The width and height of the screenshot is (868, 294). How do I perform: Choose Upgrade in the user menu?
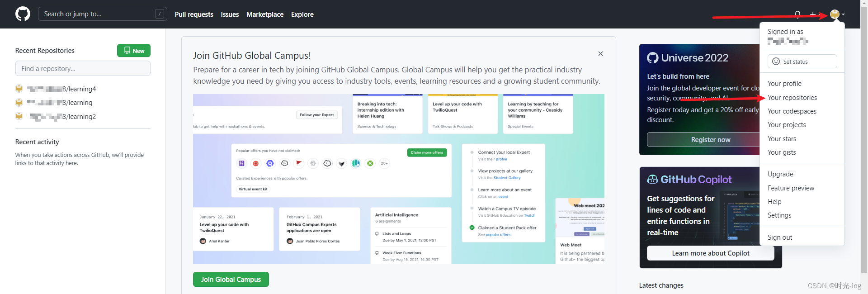pyautogui.click(x=780, y=174)
